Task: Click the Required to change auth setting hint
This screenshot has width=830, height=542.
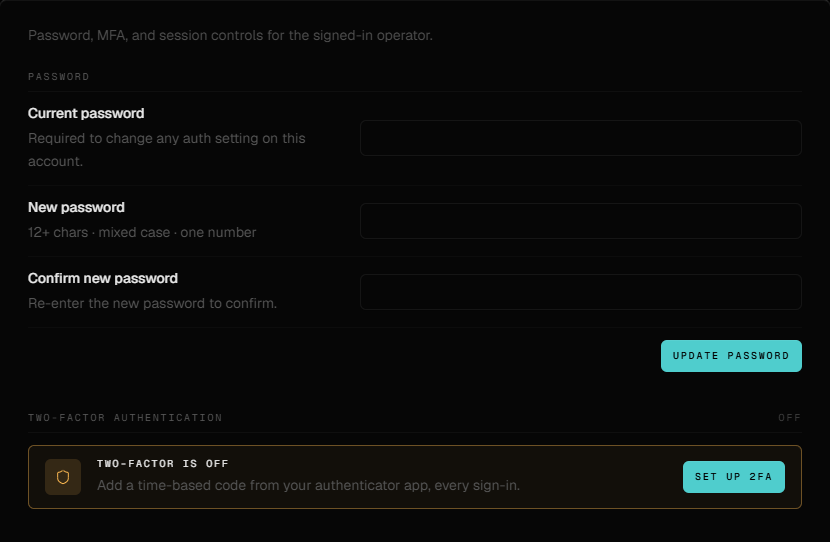Action: click(167, 150)
